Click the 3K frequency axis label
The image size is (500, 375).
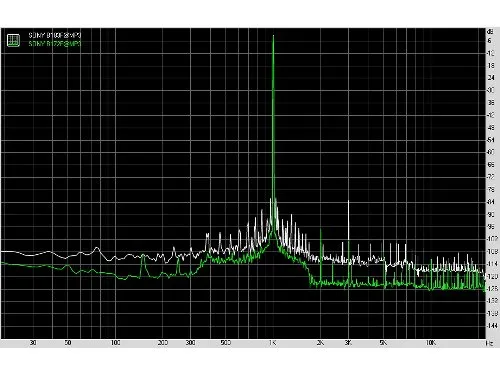pyautogui.click(x=348, y=343)
